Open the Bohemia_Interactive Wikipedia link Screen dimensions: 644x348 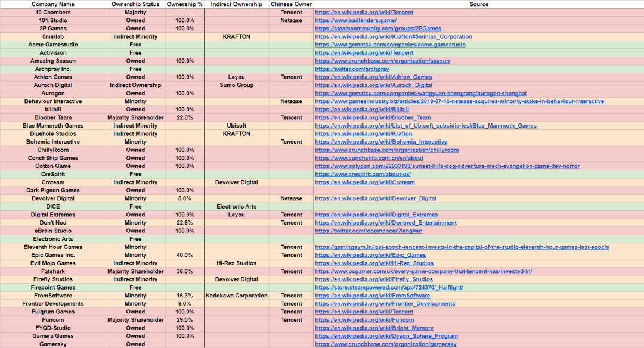click(x=381, y=142)
